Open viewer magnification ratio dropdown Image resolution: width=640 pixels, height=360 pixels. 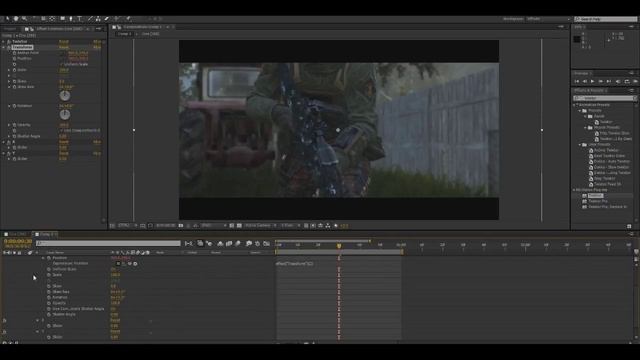click(127, 226)
